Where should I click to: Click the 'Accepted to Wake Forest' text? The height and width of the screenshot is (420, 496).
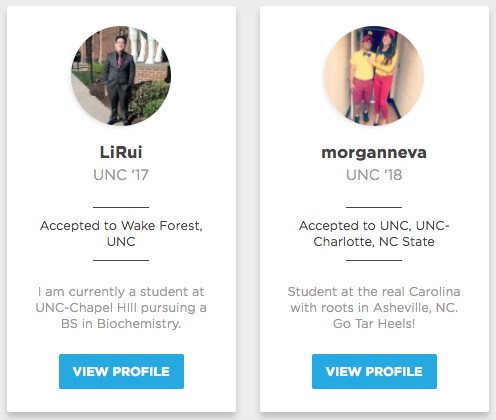121,226
